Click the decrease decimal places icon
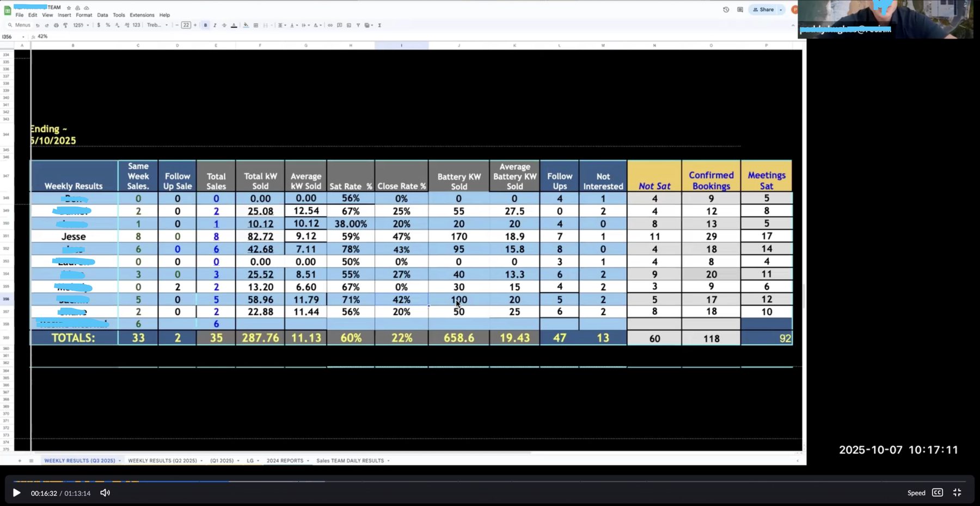Image resolution: width=980 pixels, height=506 pixels. [117, 25]
